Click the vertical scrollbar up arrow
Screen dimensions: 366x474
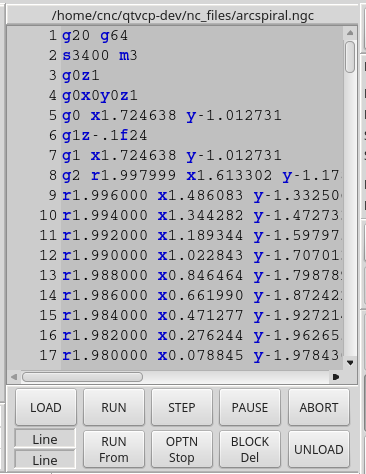coord(350,33)
